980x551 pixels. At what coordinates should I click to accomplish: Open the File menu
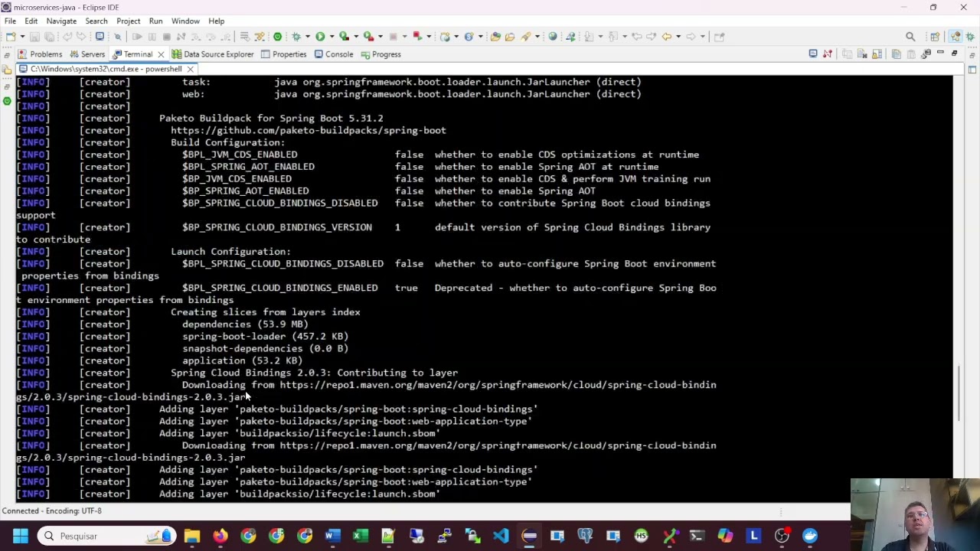pyautogui.click(x=11, y=21)
